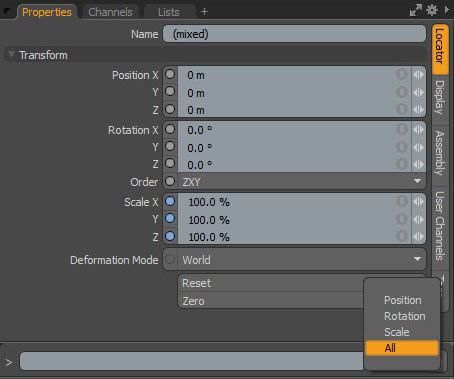Click the Rotation Y round gang icon
This screenshot has height=379, width=454.
point(402,147)
